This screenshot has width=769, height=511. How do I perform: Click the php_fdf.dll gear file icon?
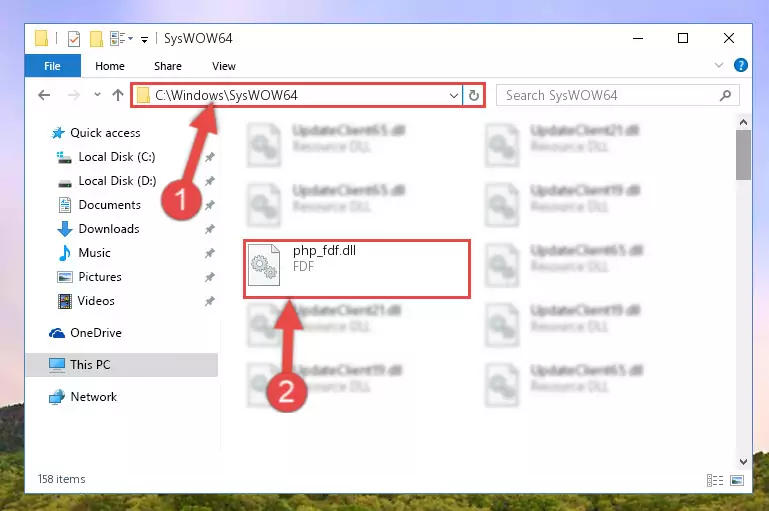pyautogui.click(x=264, y=265)
